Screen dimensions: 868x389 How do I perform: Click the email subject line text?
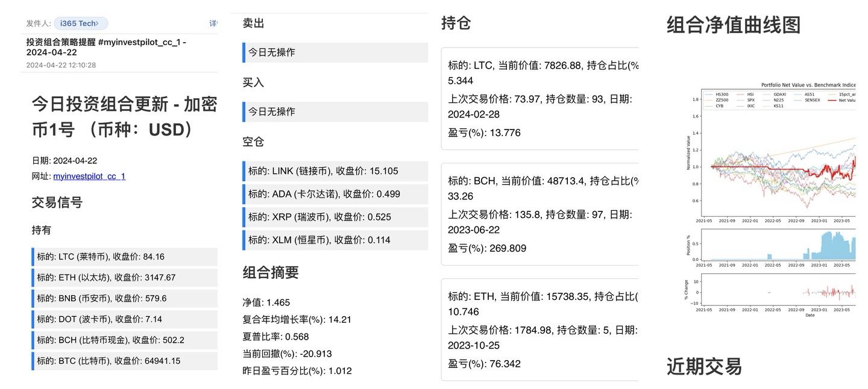pos(106,47)
